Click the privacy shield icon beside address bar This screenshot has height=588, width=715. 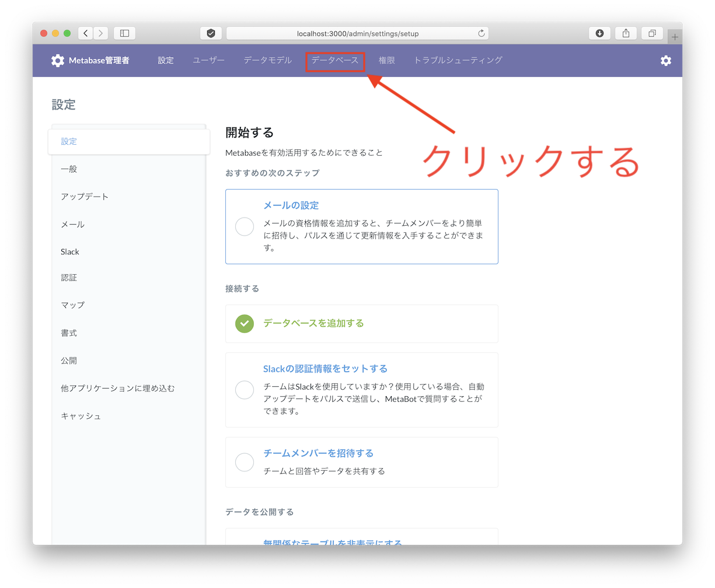[211, 33]
